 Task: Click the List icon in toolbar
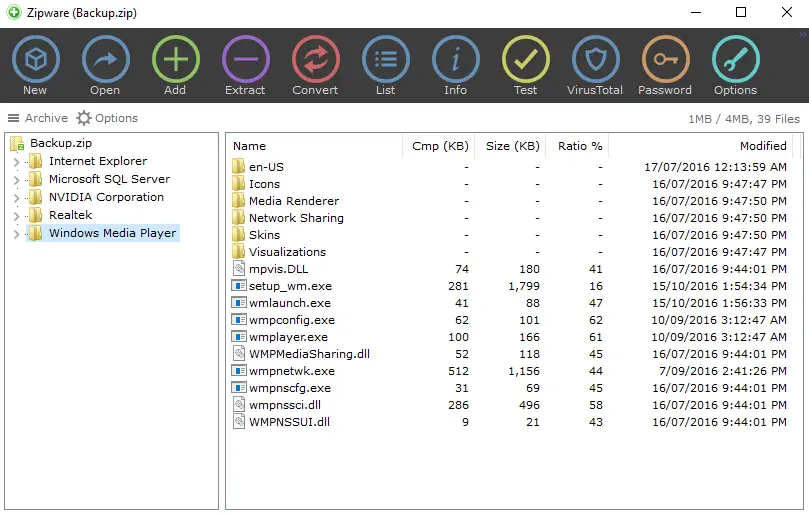click(385, 60)
